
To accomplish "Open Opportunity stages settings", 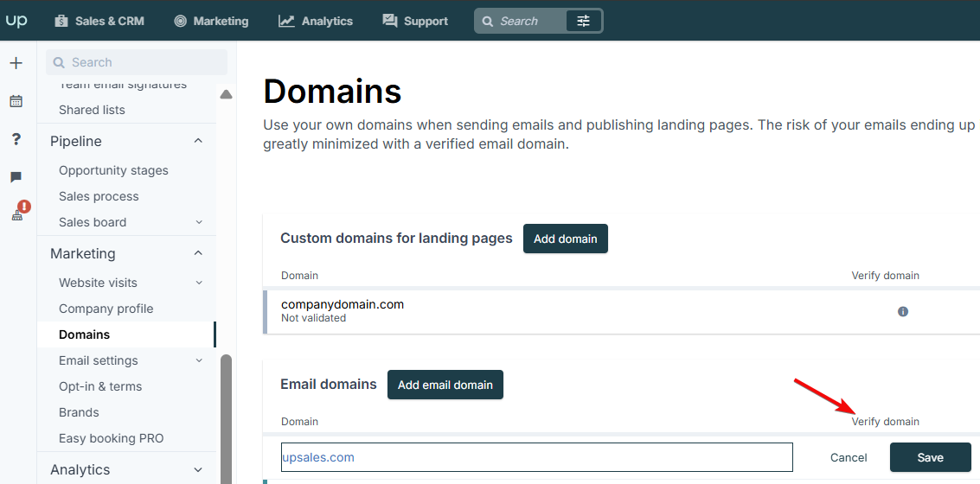I will coord(113,170).
